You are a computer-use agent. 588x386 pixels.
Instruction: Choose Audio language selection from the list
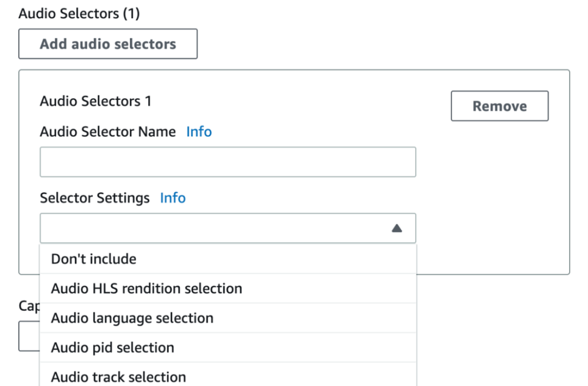point(133,318)
